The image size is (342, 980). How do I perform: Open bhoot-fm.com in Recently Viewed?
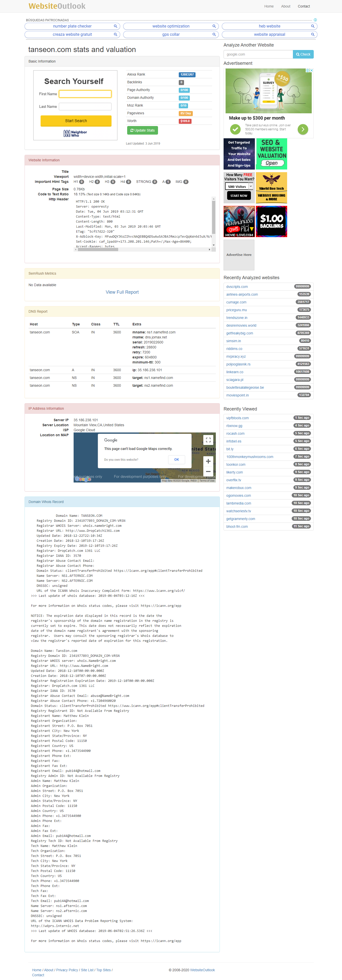[237, 527]
